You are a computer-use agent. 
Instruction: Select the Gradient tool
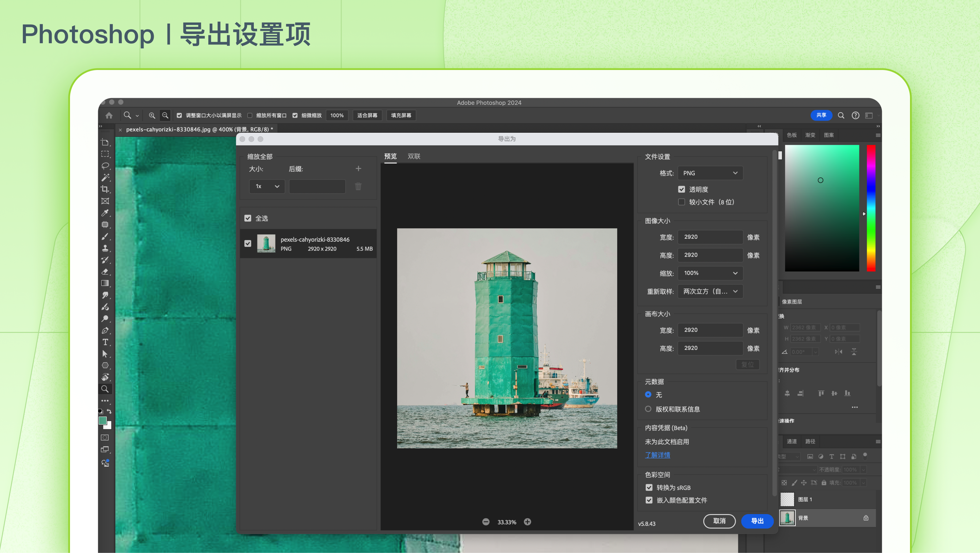tap(105, 283)
